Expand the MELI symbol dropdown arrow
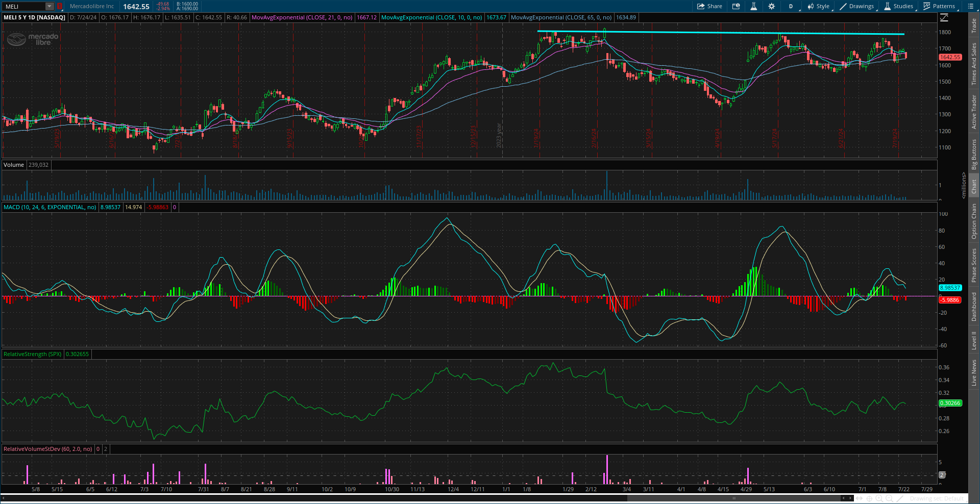This screenshot has height=504, width=980. coord(50,6)
